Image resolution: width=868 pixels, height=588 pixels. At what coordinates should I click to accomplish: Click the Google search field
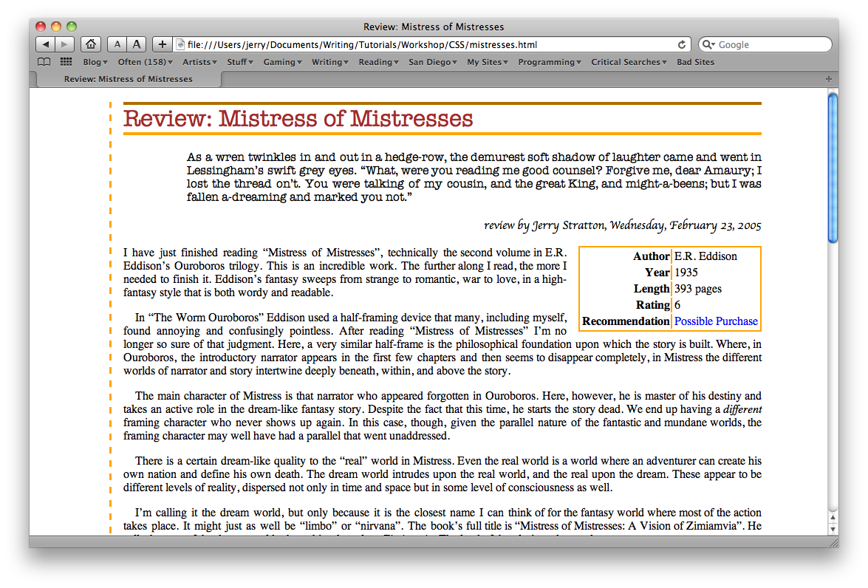point(772,45)
